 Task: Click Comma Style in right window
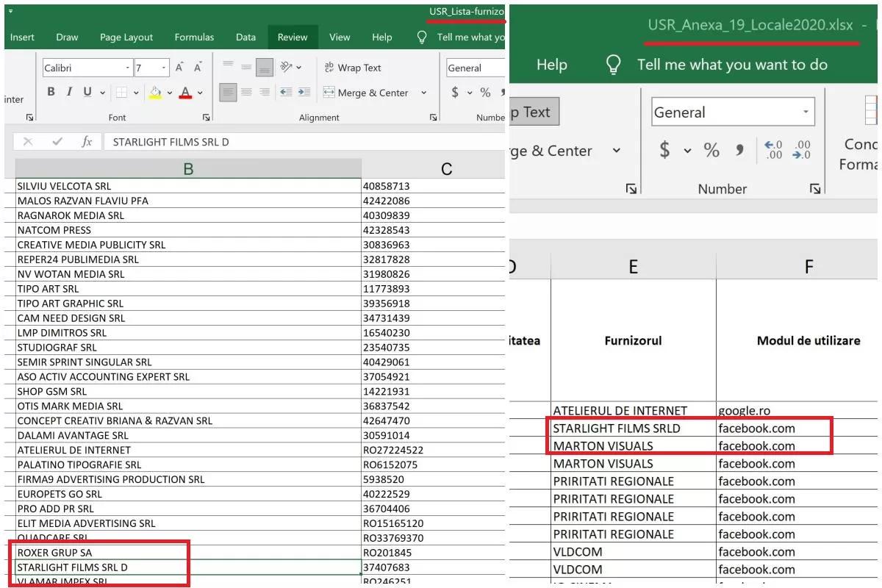tap(739, 151)
